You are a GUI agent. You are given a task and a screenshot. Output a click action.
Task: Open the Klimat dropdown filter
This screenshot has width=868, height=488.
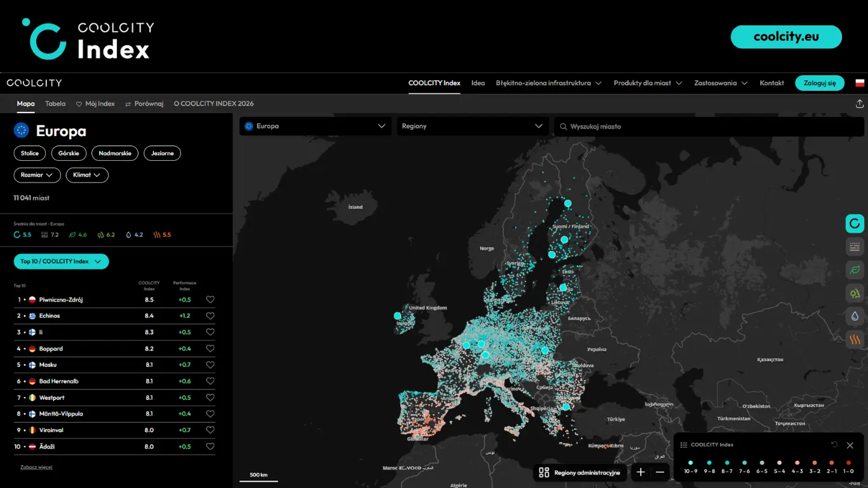(x=87, y=175)
